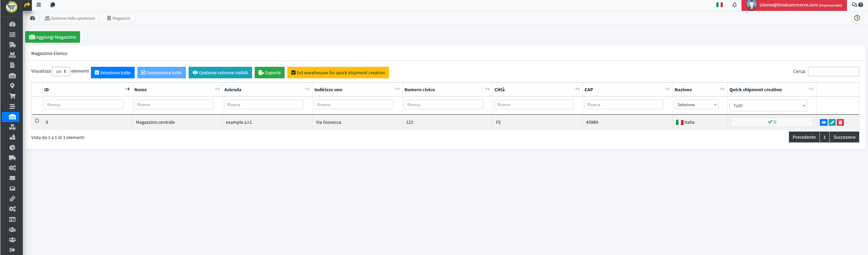Click the Italian flag language icon in header

[719, 5]
